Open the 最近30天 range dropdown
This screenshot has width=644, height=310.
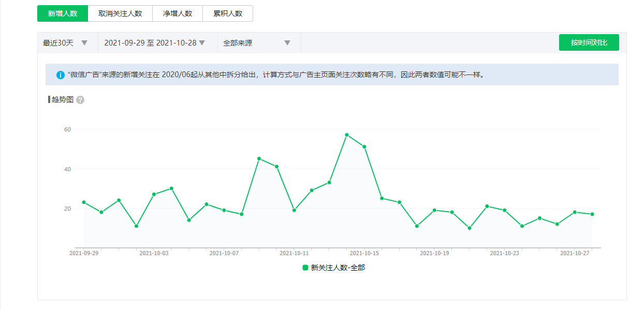[x=65, y=43]
